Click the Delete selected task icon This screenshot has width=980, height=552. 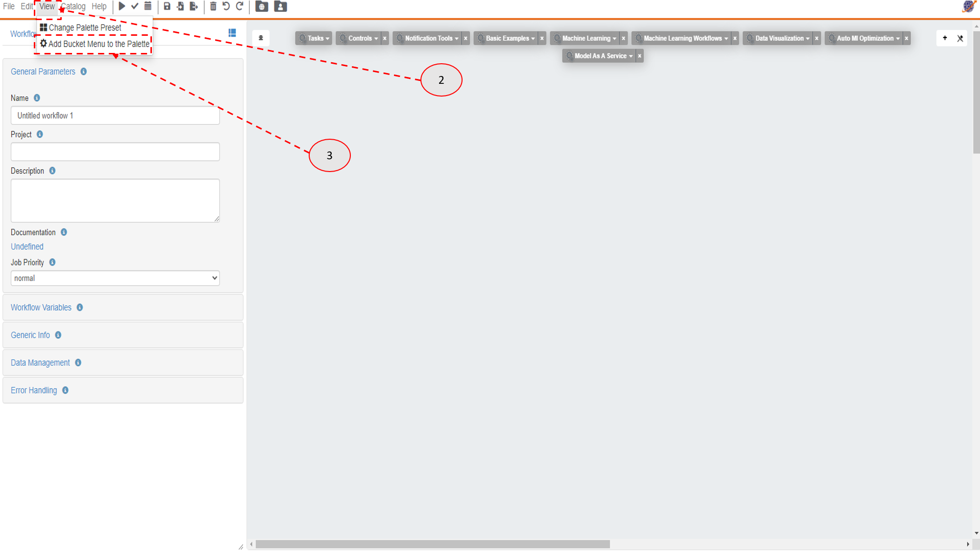[x=213, y=7]
